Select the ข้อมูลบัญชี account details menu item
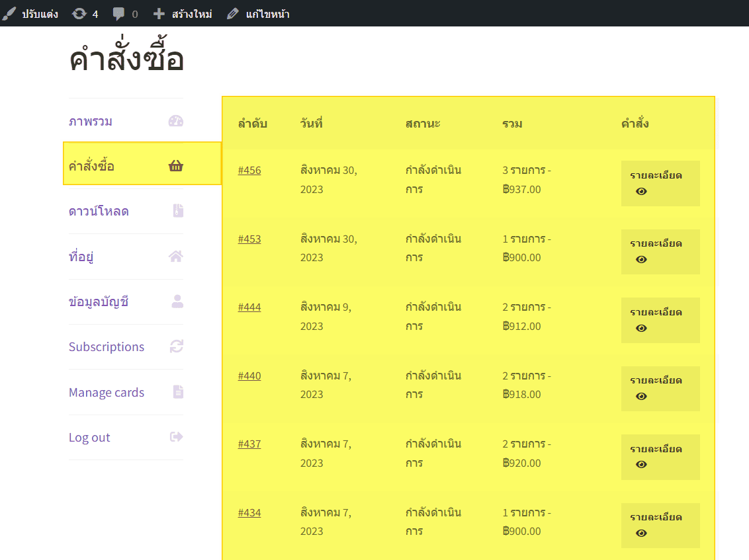This screenshot has height=560, width=749. tap(99, 302)
